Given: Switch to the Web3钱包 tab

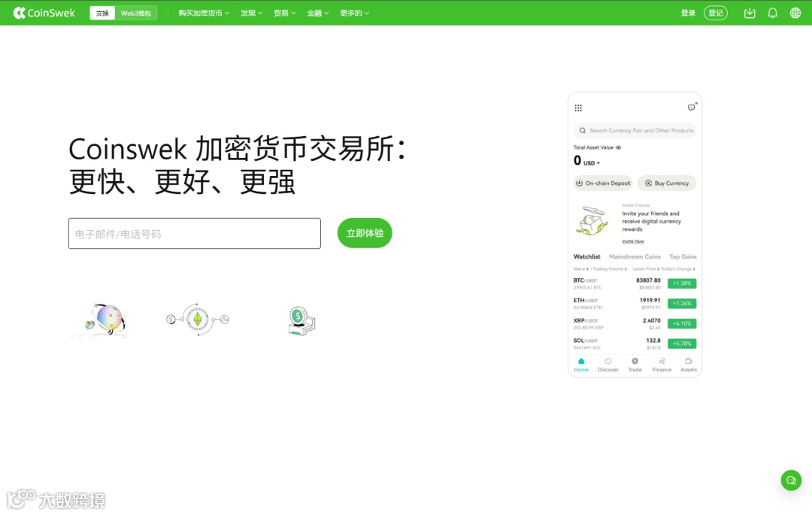Looking at the screenshot, I should point(135,13).
